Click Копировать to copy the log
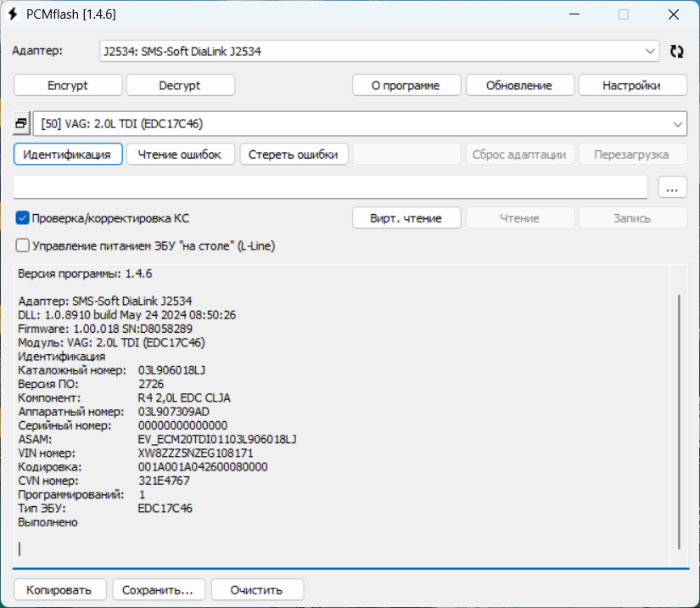The height and width of the screenshot is (608, 700). [59, 589]
